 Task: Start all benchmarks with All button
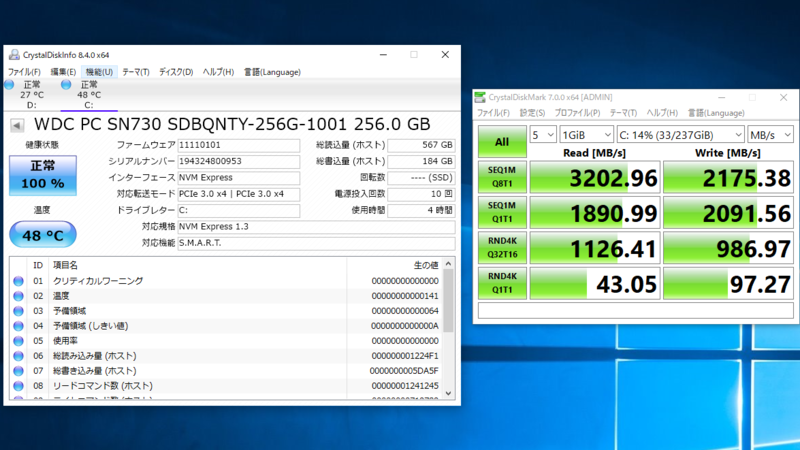[502, 142]
